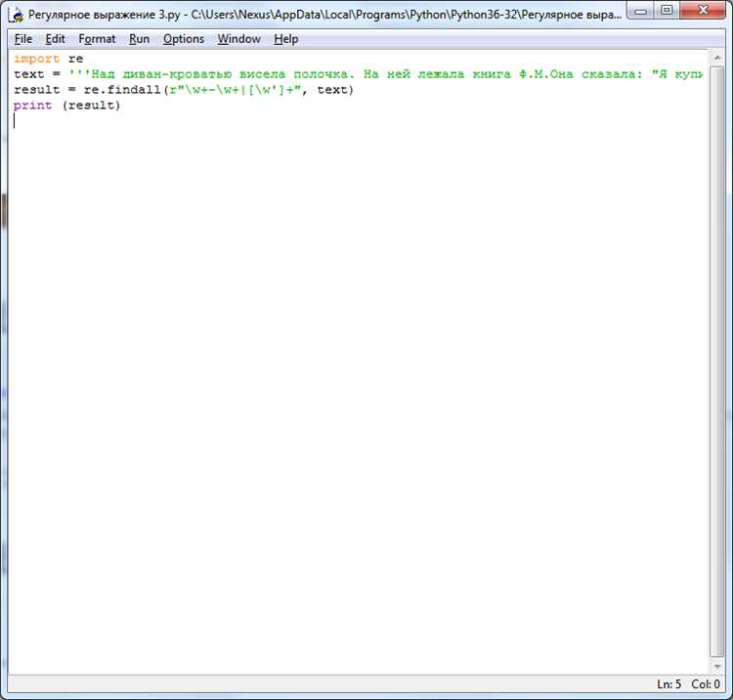
Task: Open the Help menu
Action: click(x=285, y=39)
